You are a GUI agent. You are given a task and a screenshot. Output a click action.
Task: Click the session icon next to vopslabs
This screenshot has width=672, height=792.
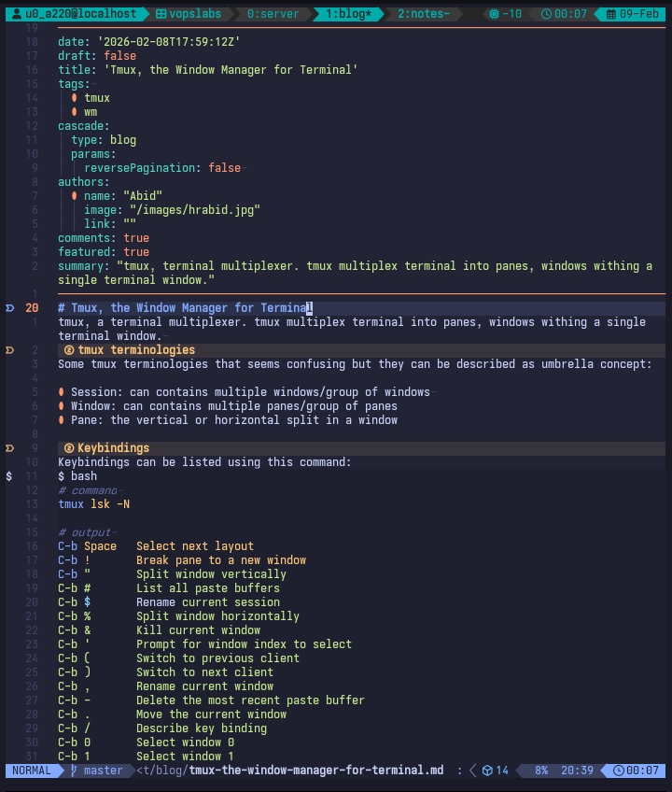coord(161,14)
